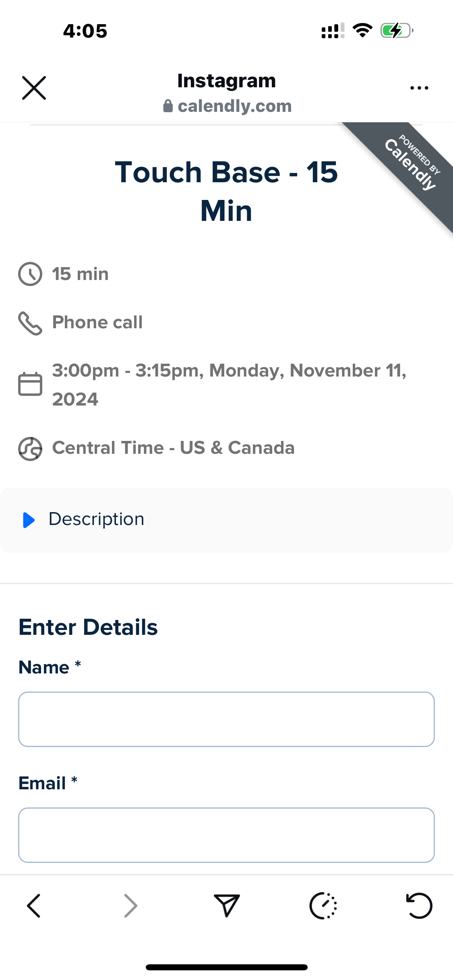
Task: Click the blue Description disclosure triangle
Action: point(29,520)
